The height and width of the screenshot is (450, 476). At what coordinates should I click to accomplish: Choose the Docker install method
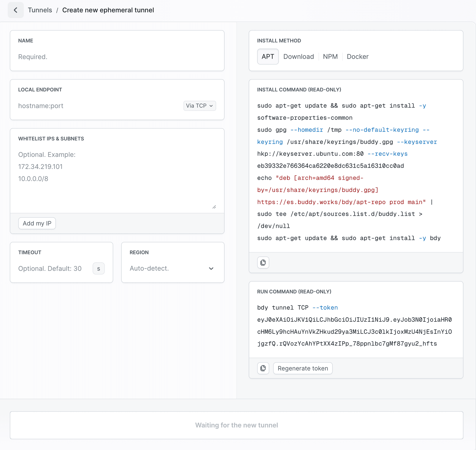pyautogui.click(x=357, y=57)
